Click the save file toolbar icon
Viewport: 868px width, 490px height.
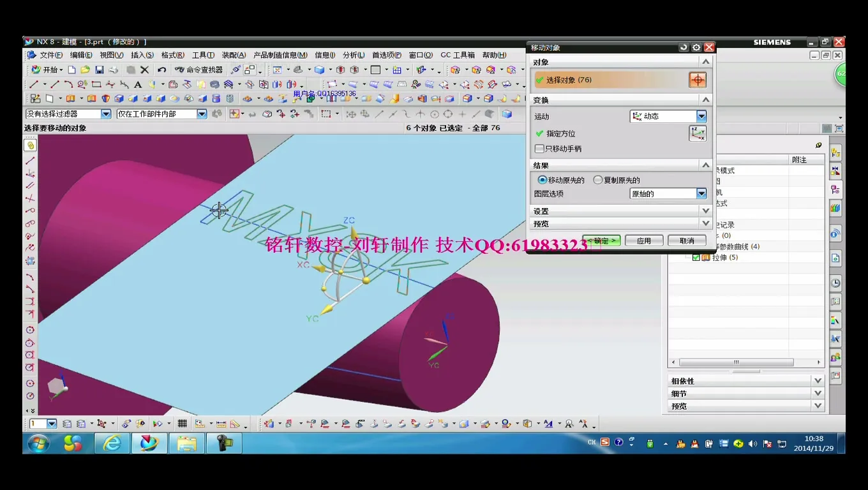100,70
